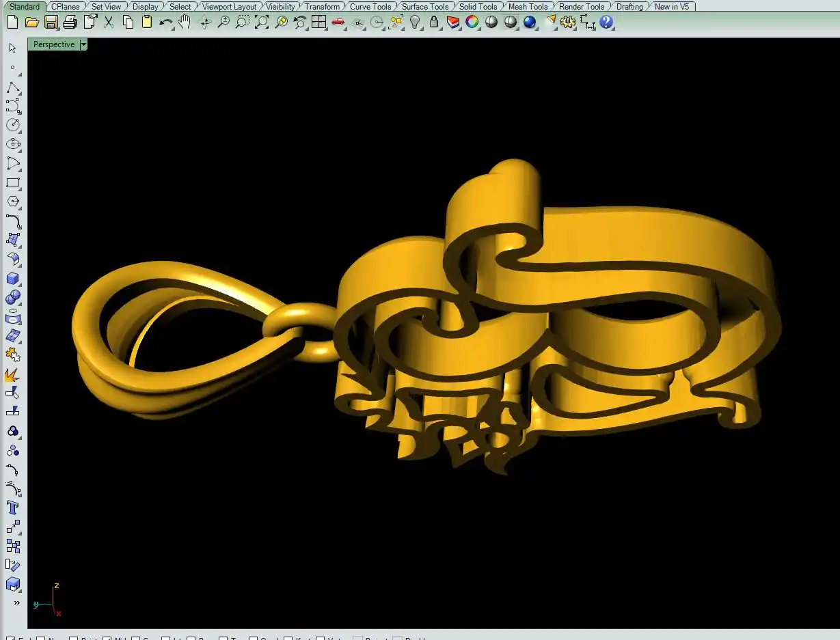This screenshot has width=840, height=640.
Task: Expand the left toolbar overflow chevron
Action: (16, 603)
